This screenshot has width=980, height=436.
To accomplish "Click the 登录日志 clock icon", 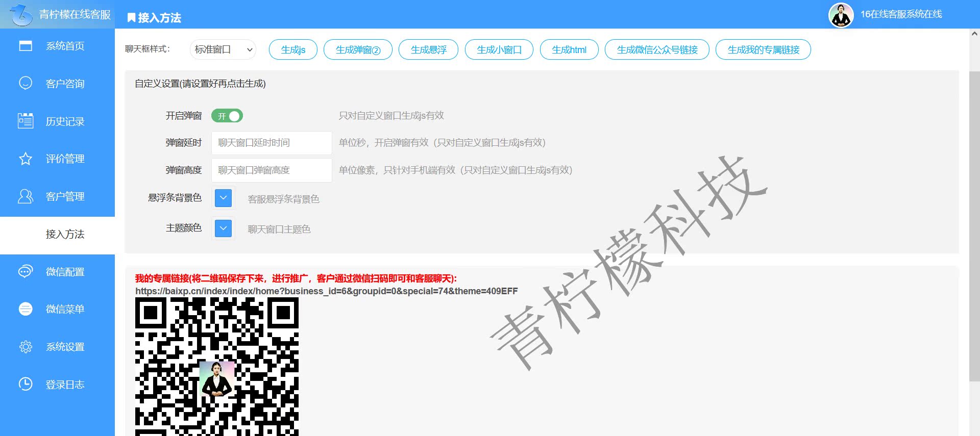I will [26, 384].
